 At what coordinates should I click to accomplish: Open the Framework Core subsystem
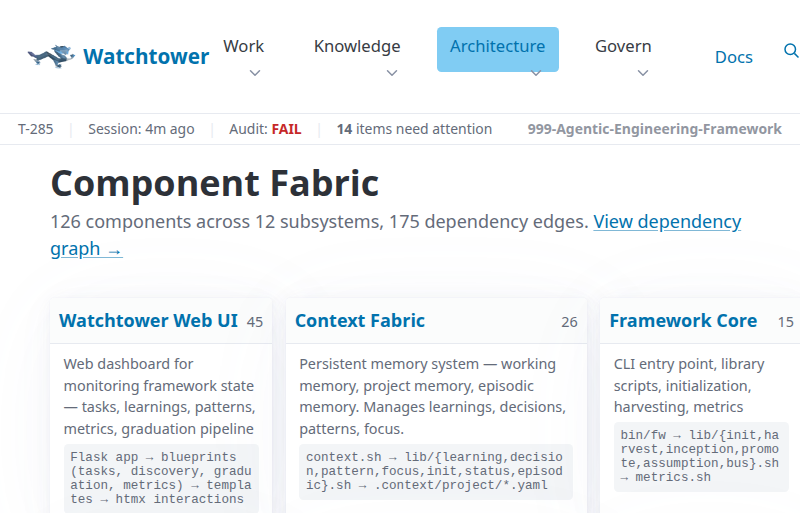pyautogui.click(x=683, y=321)
